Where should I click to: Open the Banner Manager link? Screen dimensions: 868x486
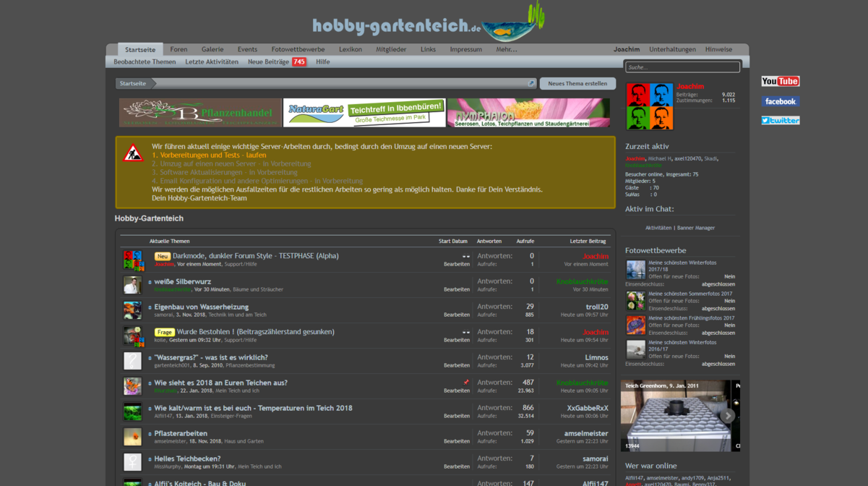[x=695, y=228]
